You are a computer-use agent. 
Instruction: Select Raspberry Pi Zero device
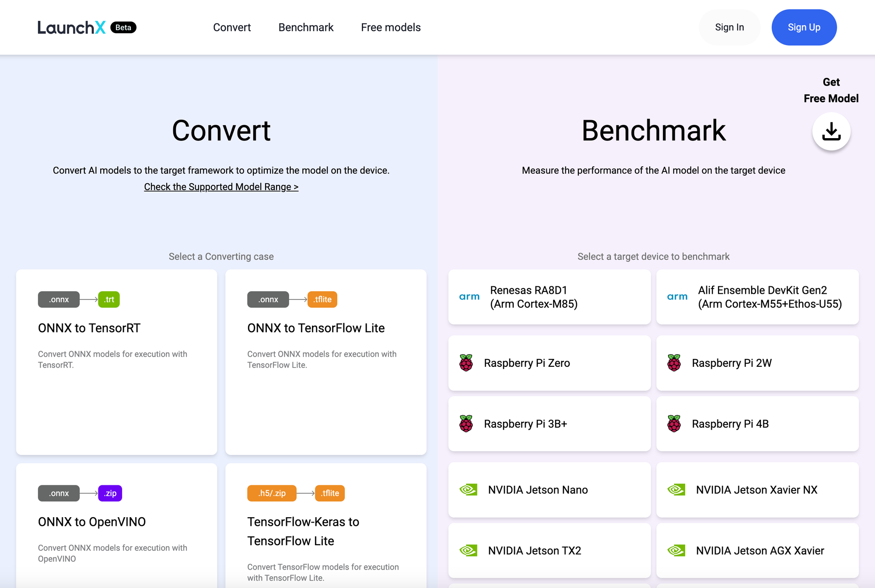[x=549, y=363]
